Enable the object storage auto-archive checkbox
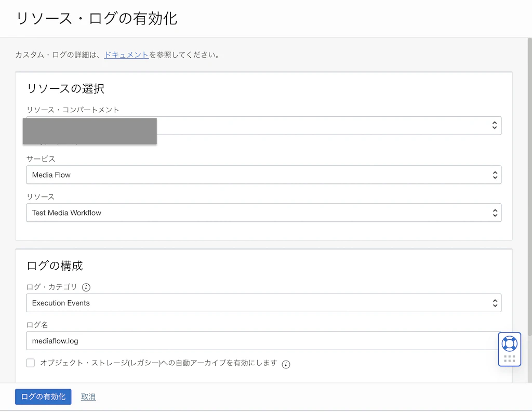Viewport: 532px width, 412px height. point(31,363)
